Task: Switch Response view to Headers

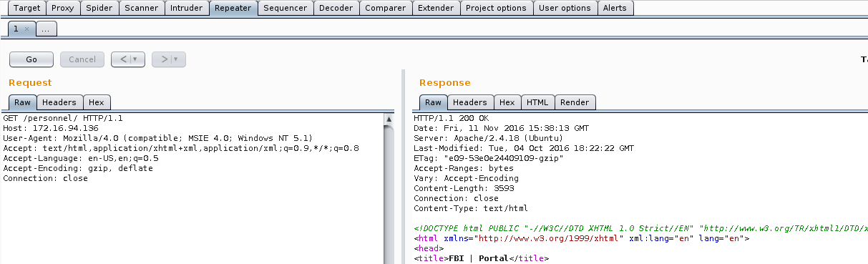Action: coord(470,102)
